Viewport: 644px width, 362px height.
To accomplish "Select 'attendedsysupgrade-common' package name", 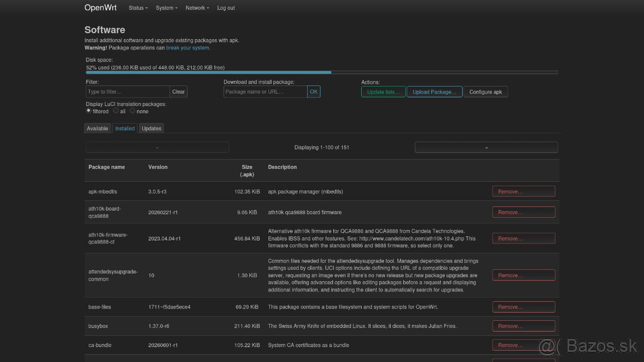I will point(113,275).
